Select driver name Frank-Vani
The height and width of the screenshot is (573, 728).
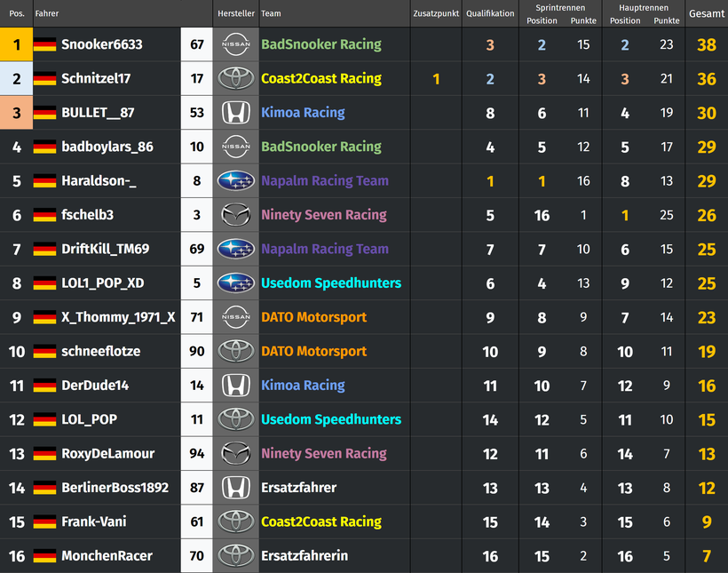coord(94,521)
